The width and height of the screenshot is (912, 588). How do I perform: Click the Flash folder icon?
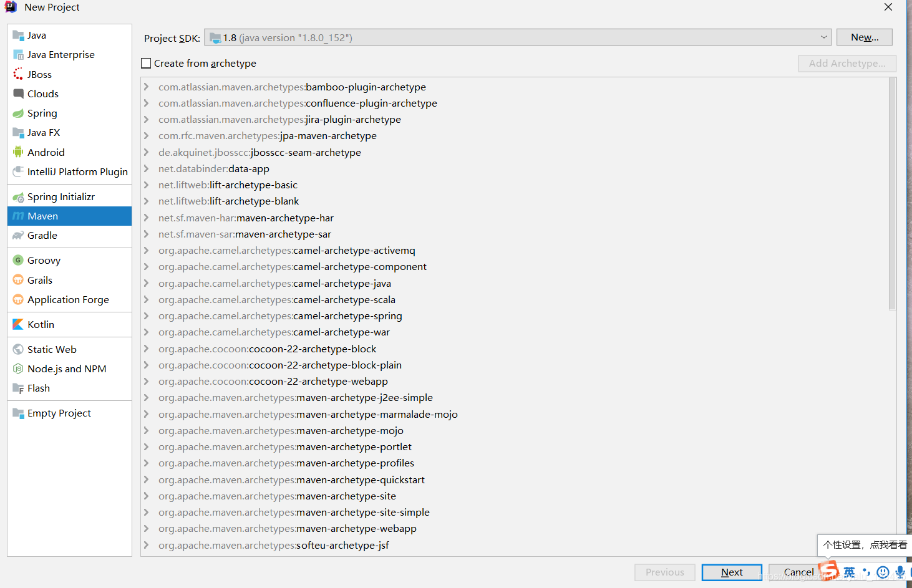[x=18, y=388]
